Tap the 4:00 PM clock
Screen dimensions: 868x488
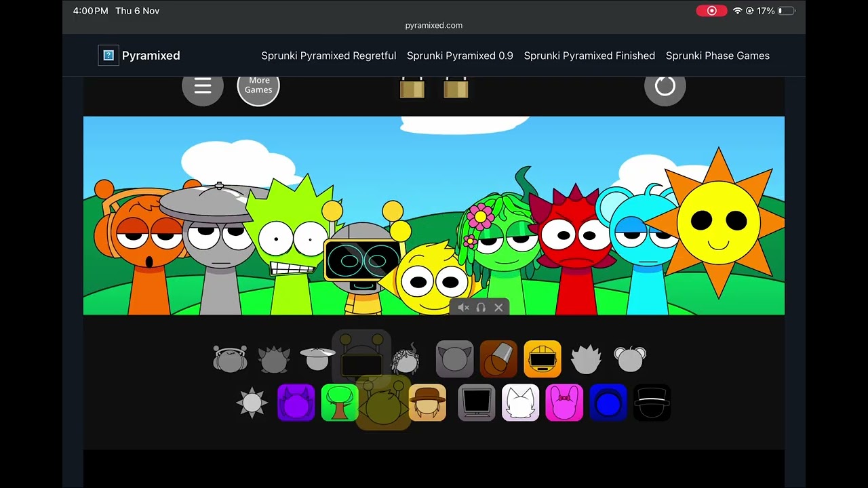click(90, 11)
